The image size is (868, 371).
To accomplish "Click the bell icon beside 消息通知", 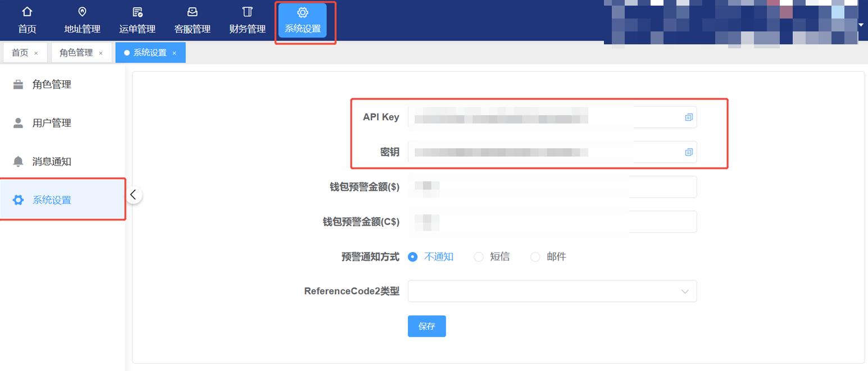I will 18,162.
